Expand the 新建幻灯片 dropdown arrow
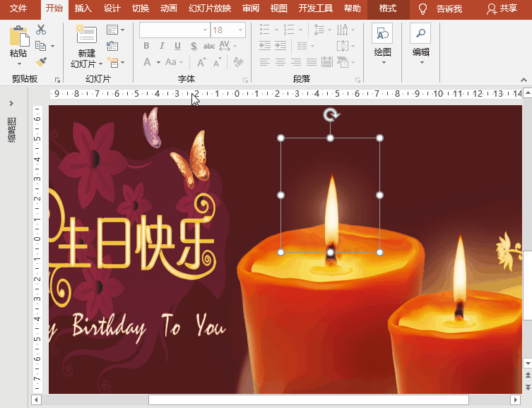Image resolution: width=532 pixels, height=408 pixels. point(101,64)
